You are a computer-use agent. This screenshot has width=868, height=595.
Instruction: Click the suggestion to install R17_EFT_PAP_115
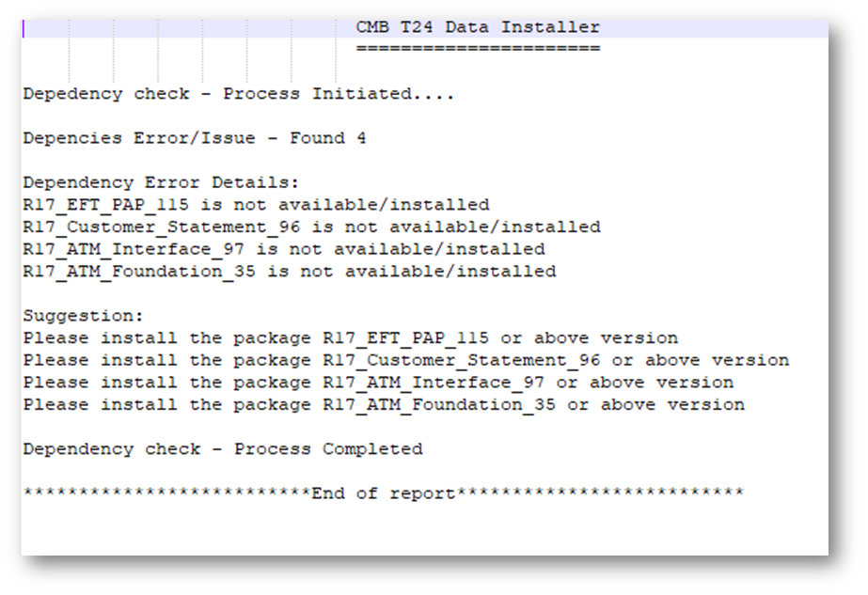pos(350,338)
